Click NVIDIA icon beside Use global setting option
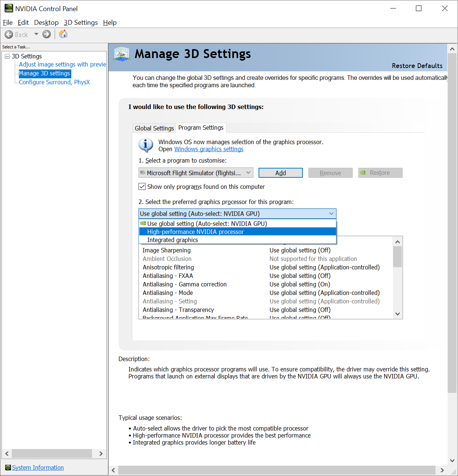Viewport: 458px width, 476px height. [x=143, y=223]
